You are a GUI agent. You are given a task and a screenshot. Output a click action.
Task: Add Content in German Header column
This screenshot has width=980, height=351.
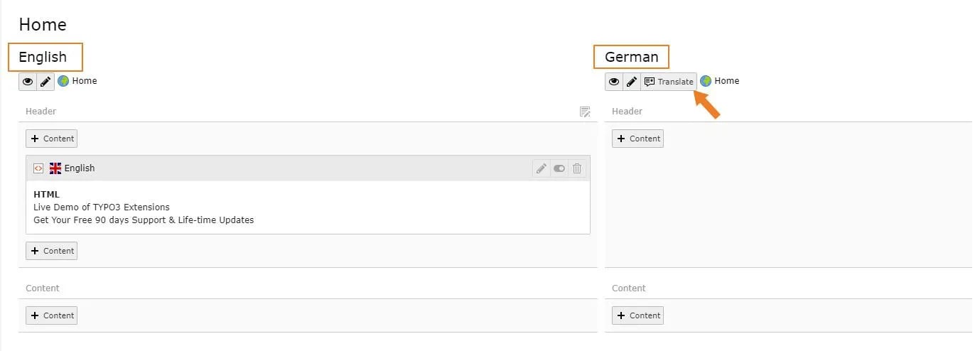click(637, 139)
